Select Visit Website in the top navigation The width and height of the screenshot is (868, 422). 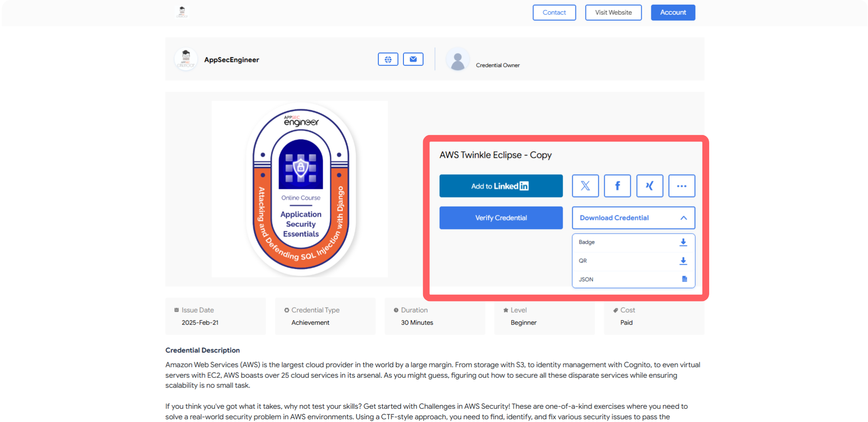point(613,12)
